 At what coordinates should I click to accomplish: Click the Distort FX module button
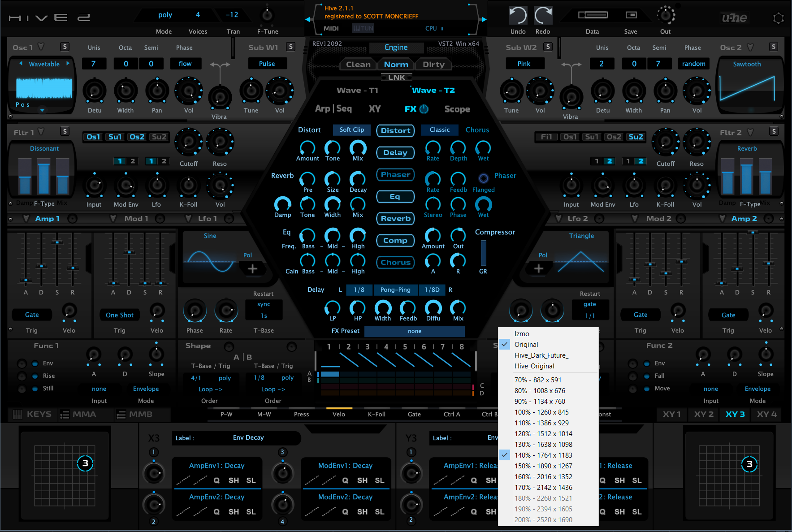pos(396,131)
